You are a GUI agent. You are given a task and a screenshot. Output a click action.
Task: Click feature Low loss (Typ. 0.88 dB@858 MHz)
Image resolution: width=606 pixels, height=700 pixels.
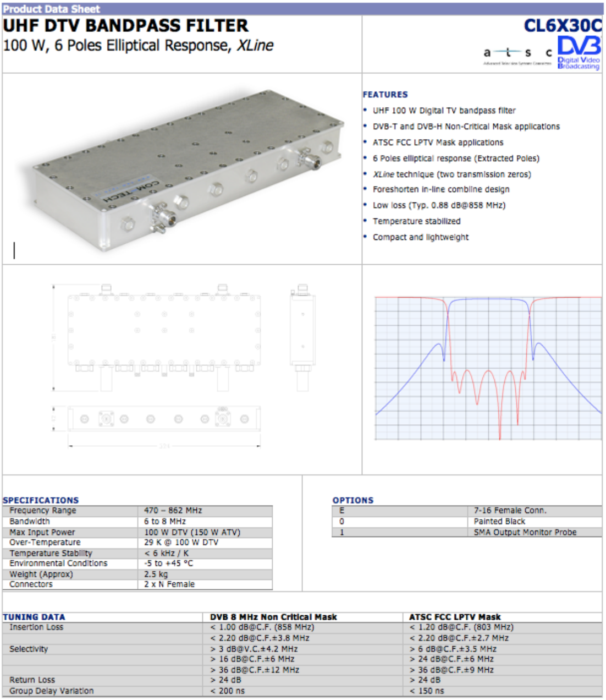(x=439, y=205)
